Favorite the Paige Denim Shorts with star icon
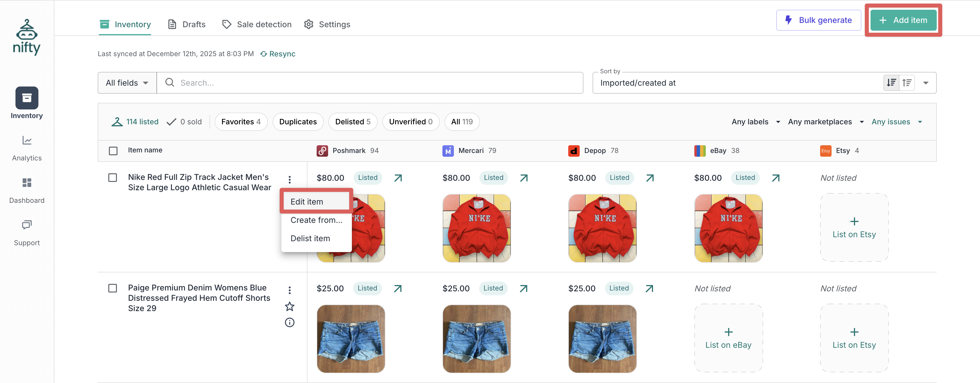 [x=289, y=307]
